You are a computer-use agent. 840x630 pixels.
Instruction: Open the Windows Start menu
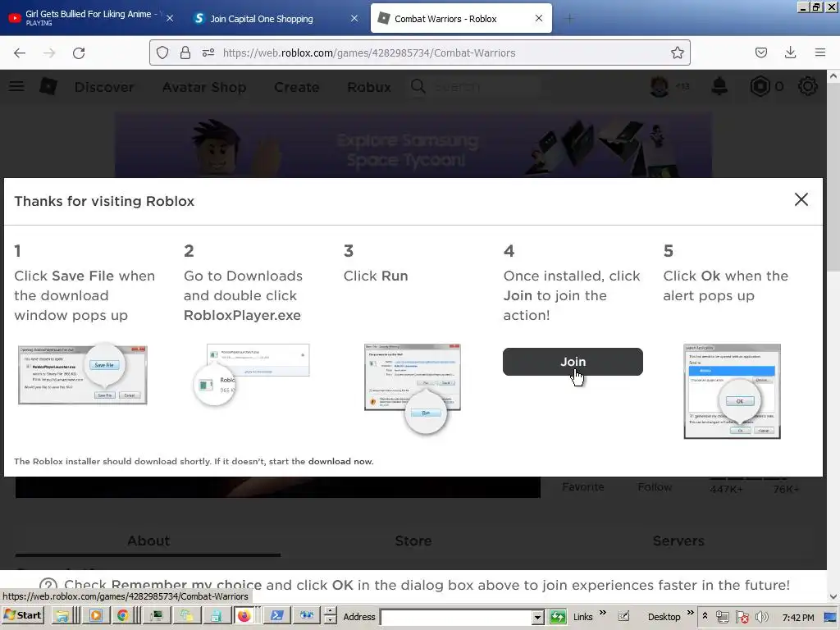coord(22,616)
